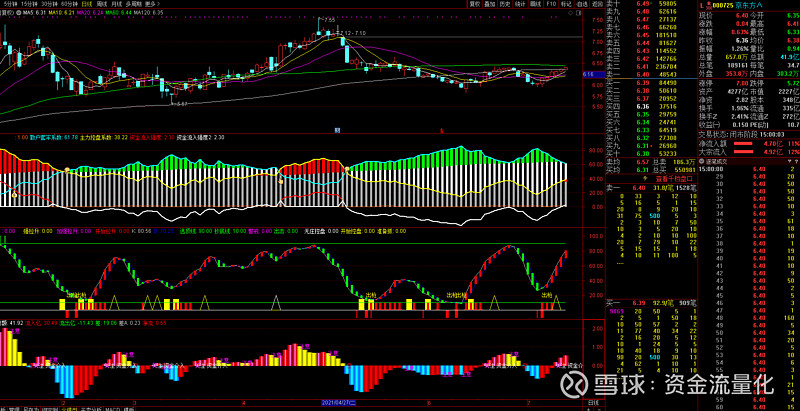This screenshot has width=800, height=411.
Task: Click the 总买 550981 value
Action: (685, 170)
